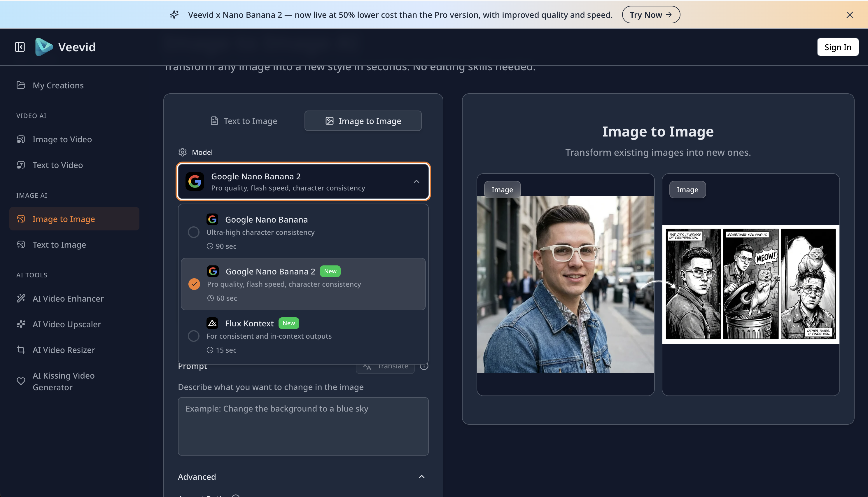868x497 pixels.
Task: Collapse the Model dropdown selector
Action: [x=416, y=182]
